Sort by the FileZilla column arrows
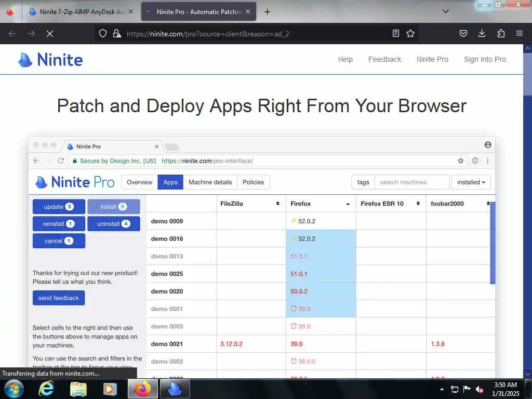 click(x=277, y=204)
